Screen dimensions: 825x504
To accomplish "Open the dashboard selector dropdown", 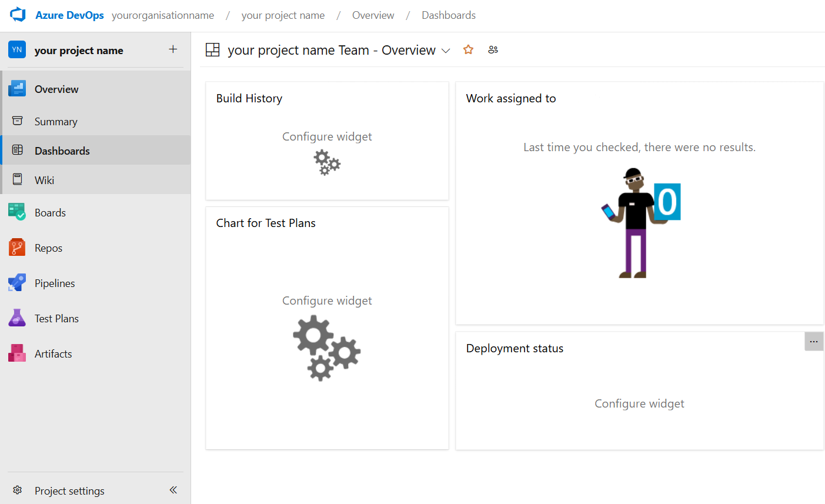I will pyautogui.click(x=446, y=51).
